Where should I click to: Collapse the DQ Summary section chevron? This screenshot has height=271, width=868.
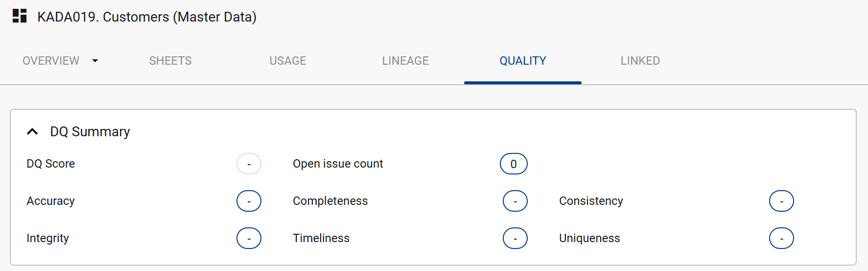click(32, 131)
